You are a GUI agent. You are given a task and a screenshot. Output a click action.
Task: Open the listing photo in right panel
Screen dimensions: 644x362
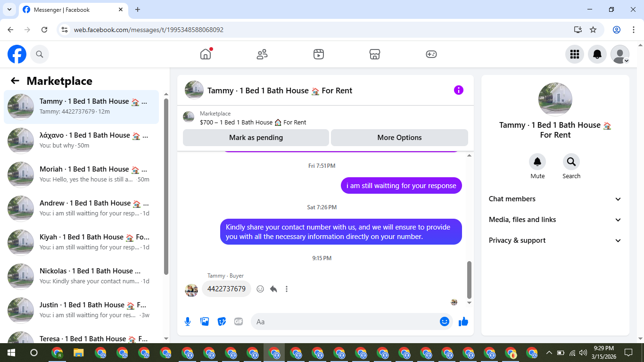click(x=555, y=99)
